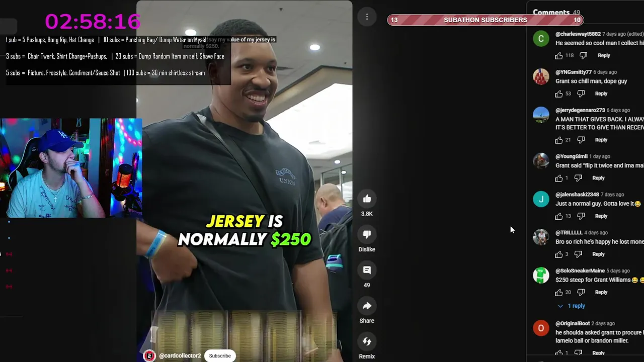Reply to @TRILLLLL's comment
Viewport: 644px width, 362px height.
pos(598,254)
